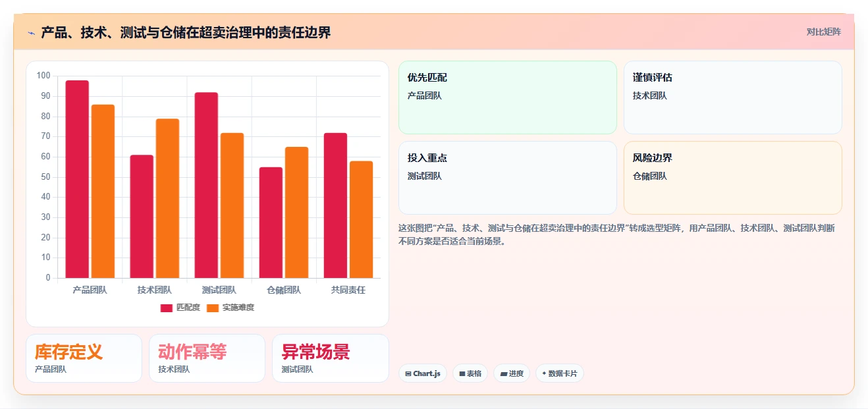Click the 技术团队 x-axis label
Viewport: 868px width, 409px height.
pyautogui.click(x=155, y=290)
